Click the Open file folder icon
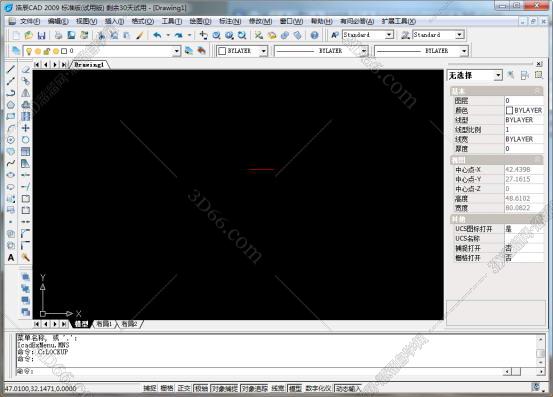The height and width of the screenshot is (397, 553). tap(29, 35)
